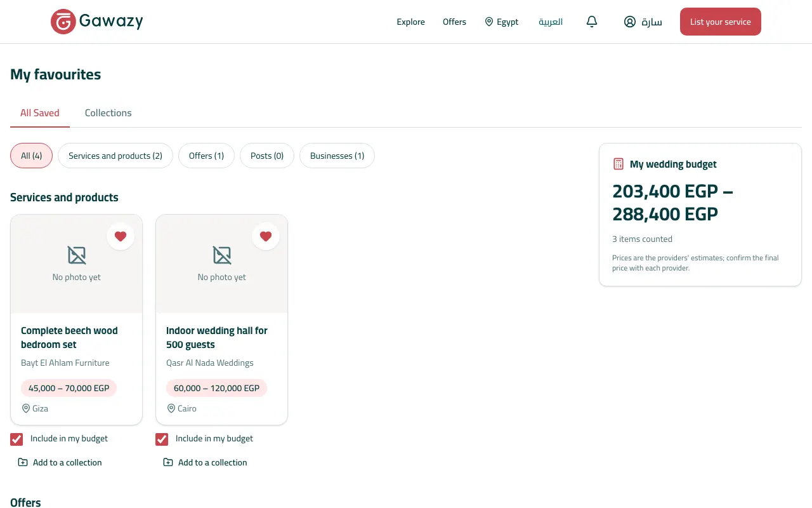Open the Egypt country selector
Image resolution: width=812 pixels, height=508 pixels.
[x=502, y=22]
